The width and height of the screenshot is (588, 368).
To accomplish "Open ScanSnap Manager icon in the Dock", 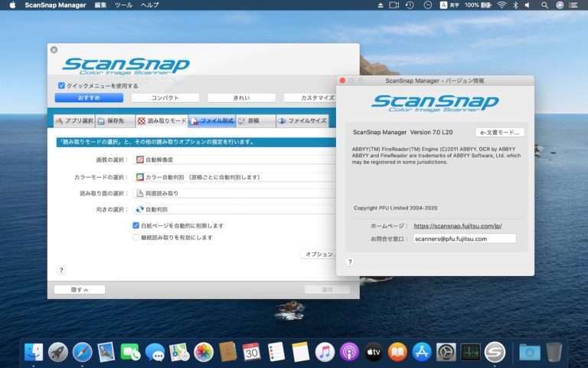I will [495, 352].
